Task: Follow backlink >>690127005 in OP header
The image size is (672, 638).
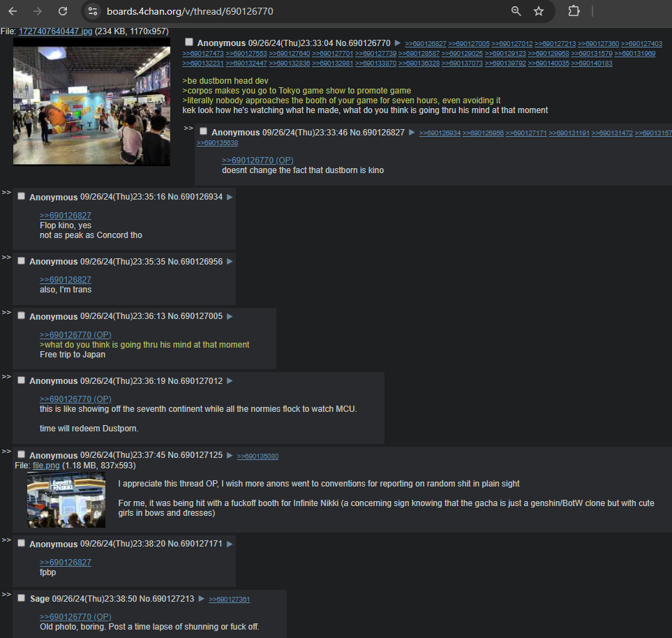Action: [x=469, y=44]
